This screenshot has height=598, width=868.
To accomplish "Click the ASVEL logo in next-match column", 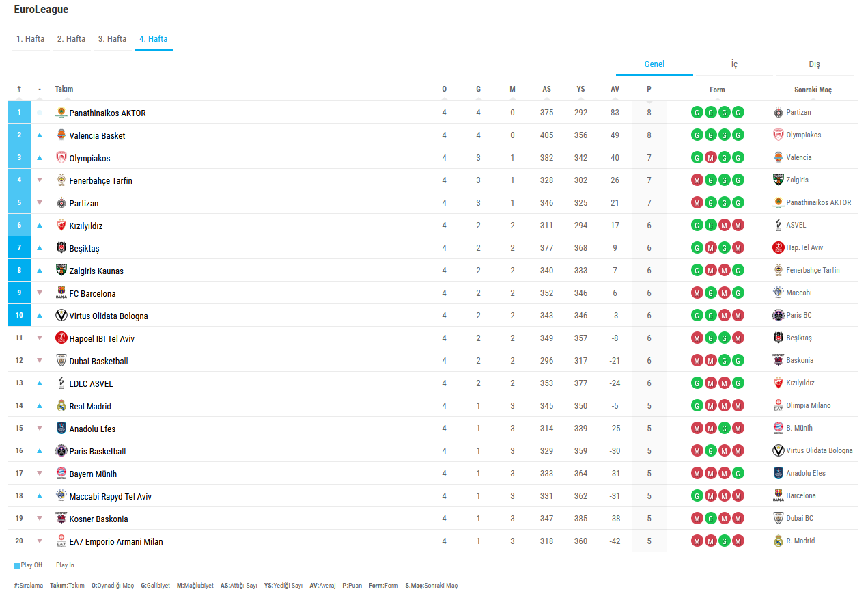I will point(779,225).
